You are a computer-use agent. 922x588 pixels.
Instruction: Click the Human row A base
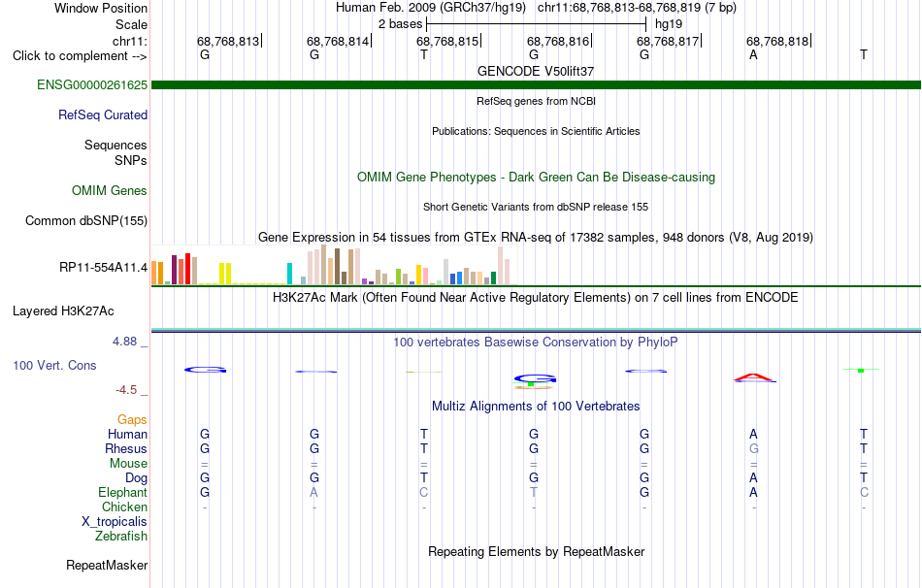pos(753,434)
